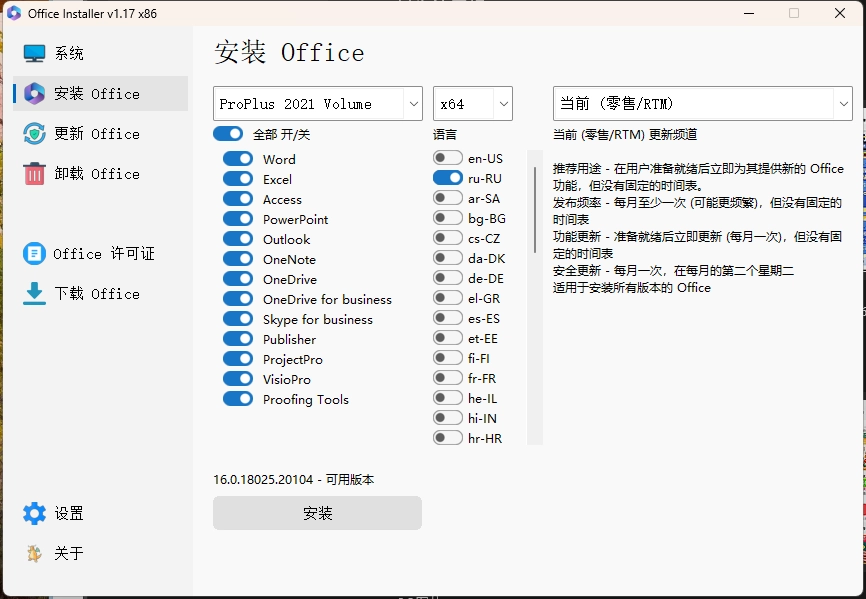Click the Office Installer logo in title bar

tap(14, 13)
